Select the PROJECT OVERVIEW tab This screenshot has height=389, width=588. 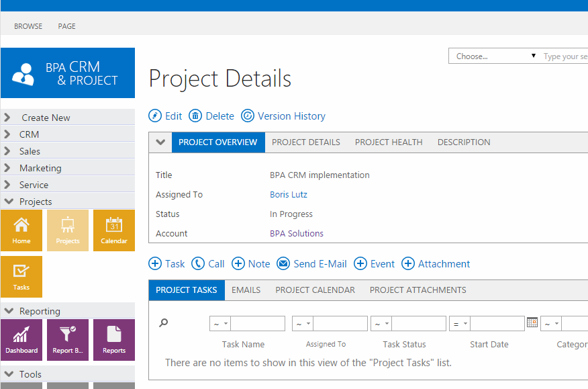[218, 142]
